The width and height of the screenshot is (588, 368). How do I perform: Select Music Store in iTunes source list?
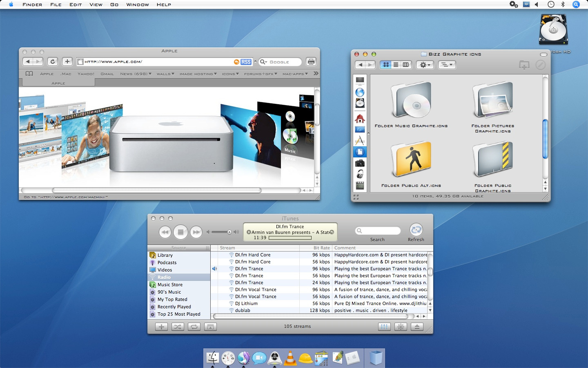click(170, 285)
